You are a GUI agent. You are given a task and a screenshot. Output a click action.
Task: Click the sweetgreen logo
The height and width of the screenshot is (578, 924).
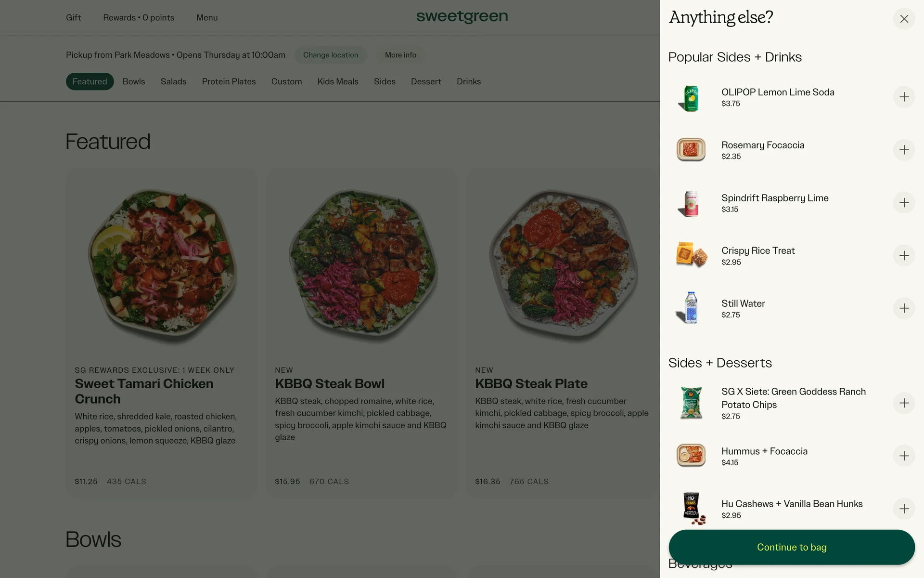click(462, 17)
